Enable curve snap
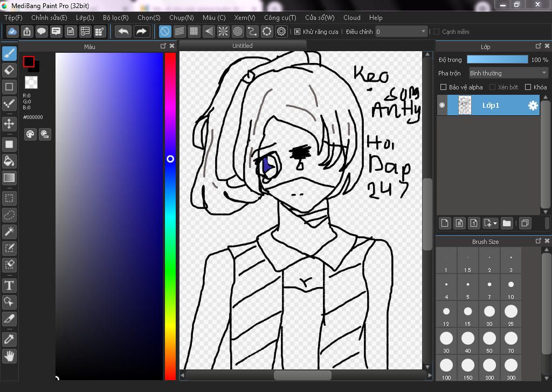 pyautogui.click(x=252, y=32)
